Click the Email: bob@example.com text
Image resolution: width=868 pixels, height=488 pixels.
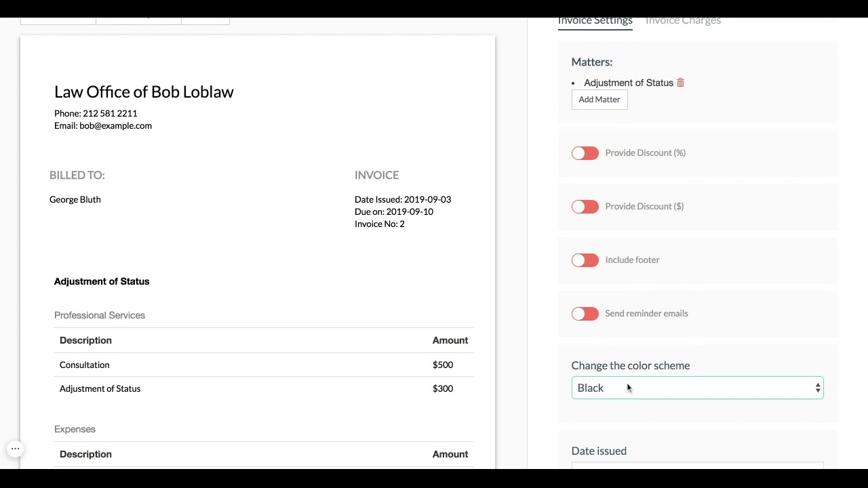pos(103,125)
